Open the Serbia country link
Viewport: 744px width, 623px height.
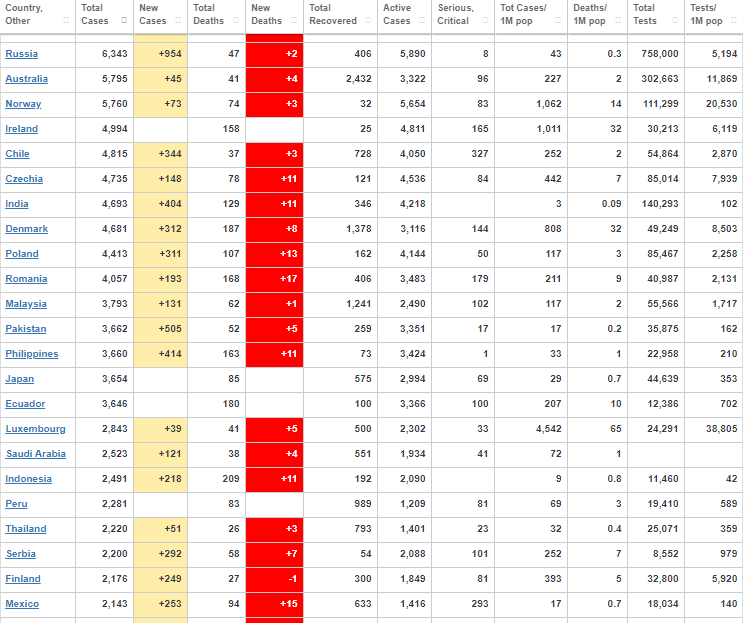(x=21, y=554)
